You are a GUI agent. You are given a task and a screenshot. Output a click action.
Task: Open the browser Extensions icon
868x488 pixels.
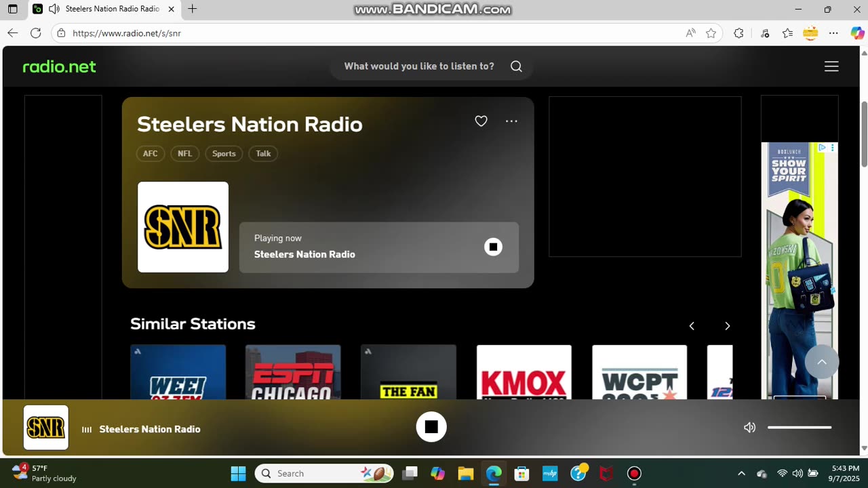click(738, 33)
